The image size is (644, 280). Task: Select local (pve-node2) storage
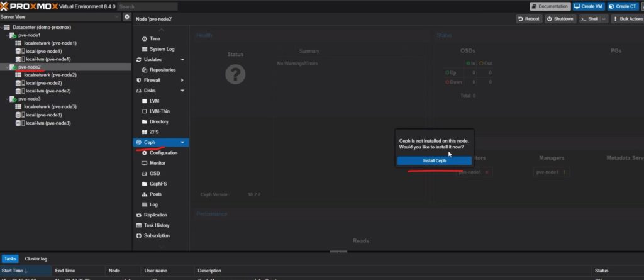click(x=43, y=83)
